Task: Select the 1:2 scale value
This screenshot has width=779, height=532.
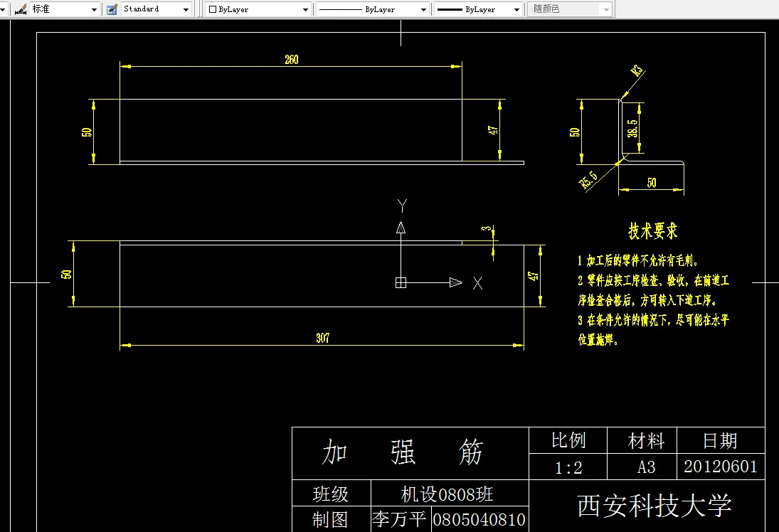Action: click(x=568, y=467)
